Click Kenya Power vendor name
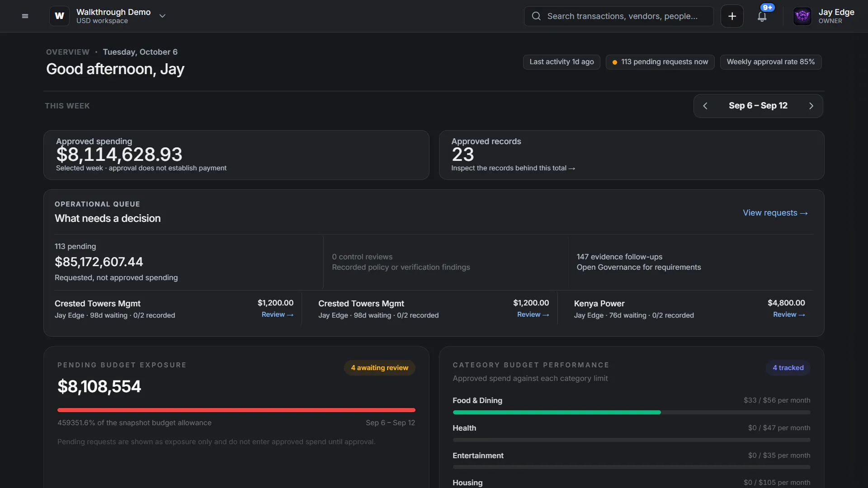This screenshot has height=488, width=868. (599, 304)
